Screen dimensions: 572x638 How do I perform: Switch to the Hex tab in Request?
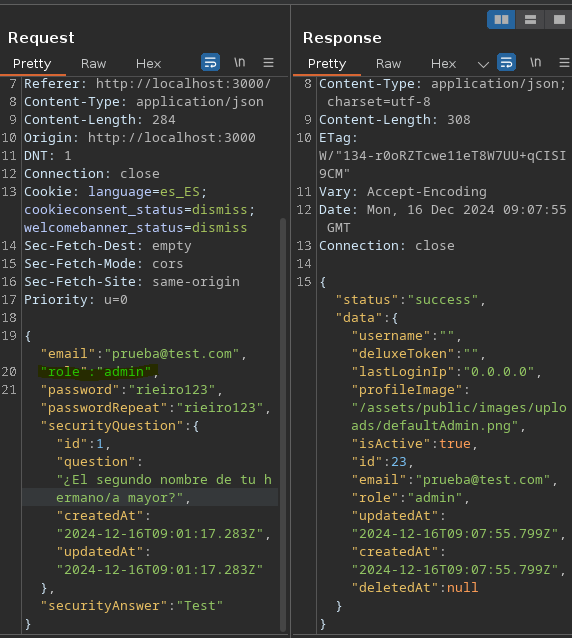tap(148, 63)
